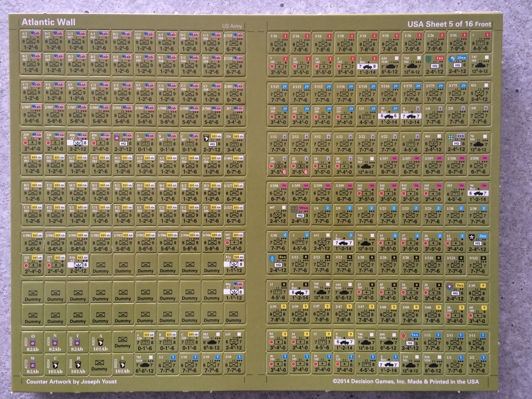Click the Atlantic Wall title

point(48,22)
